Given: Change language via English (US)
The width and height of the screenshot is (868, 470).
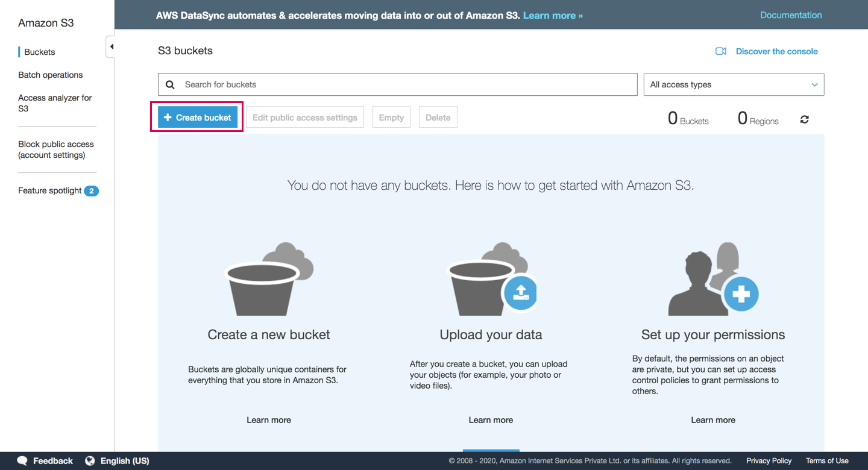Looking at the screenshot, I should pos(125,461).
